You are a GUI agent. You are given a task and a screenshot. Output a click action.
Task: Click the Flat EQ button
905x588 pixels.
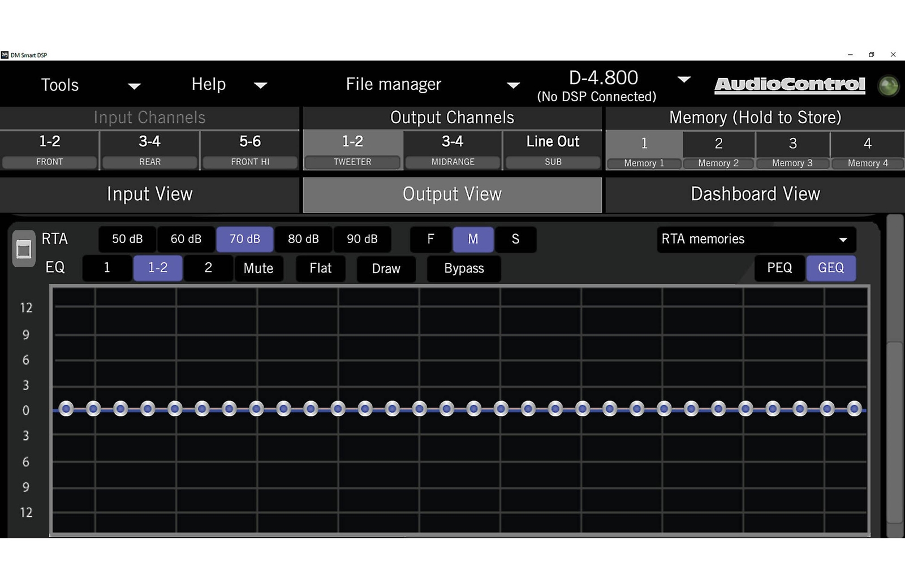[x=321, y=268]
